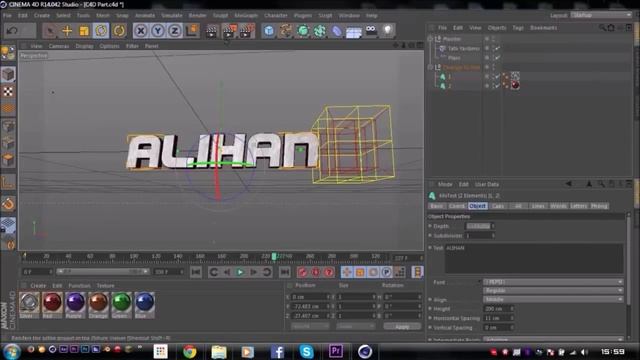The height and width of the screenshot is (360, 640).
Task: Open the Layout dropdown
Action: click(x=601, y=15)
